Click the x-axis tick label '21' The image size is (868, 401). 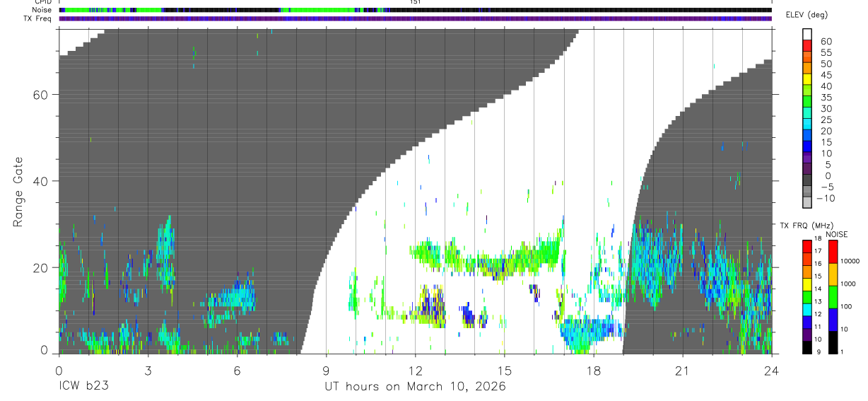click(x=682, y=370)
